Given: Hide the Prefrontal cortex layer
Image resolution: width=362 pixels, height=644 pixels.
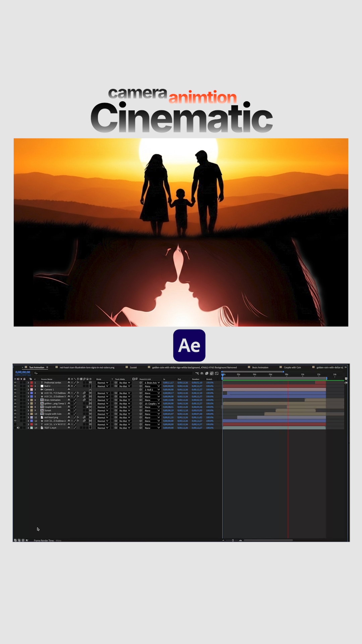Looking at the screenshot, I should coord(15,382).
